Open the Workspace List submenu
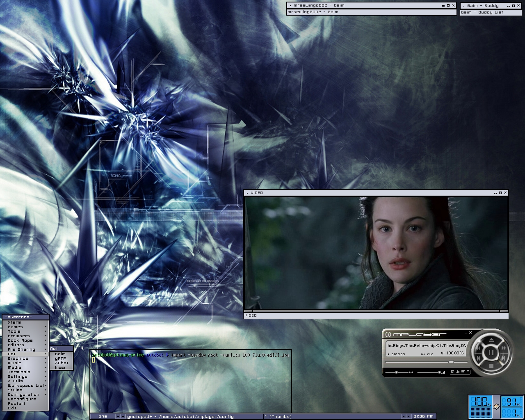 click(x=25, y=386)
